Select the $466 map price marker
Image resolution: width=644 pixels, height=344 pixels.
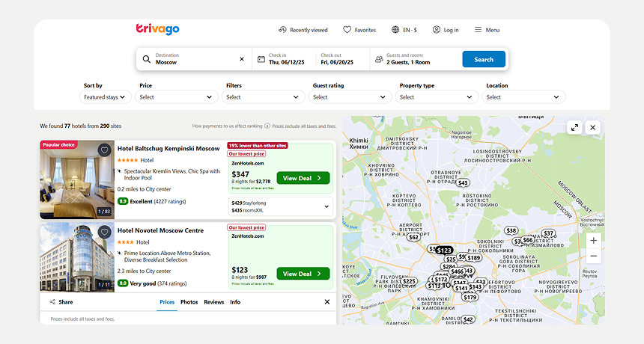pyautogui.click(x=457, y=271)
